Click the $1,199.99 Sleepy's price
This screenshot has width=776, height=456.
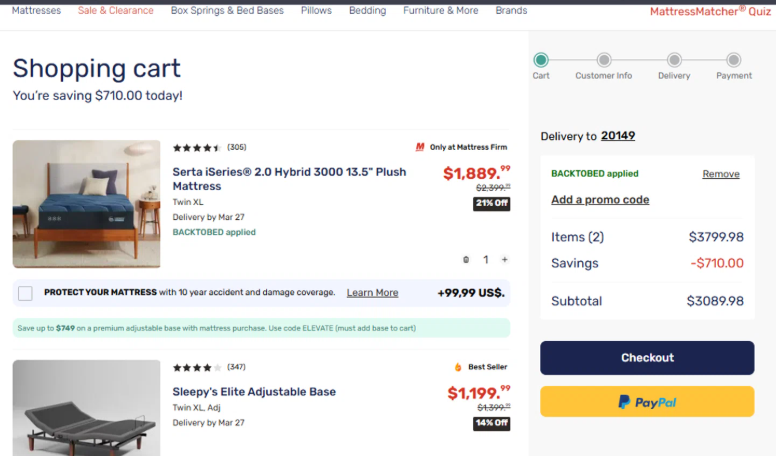[479, 393]
